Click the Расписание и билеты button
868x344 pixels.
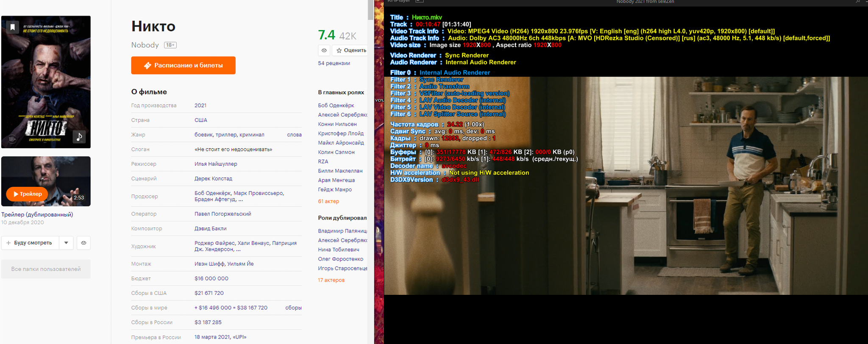[183, 65]
